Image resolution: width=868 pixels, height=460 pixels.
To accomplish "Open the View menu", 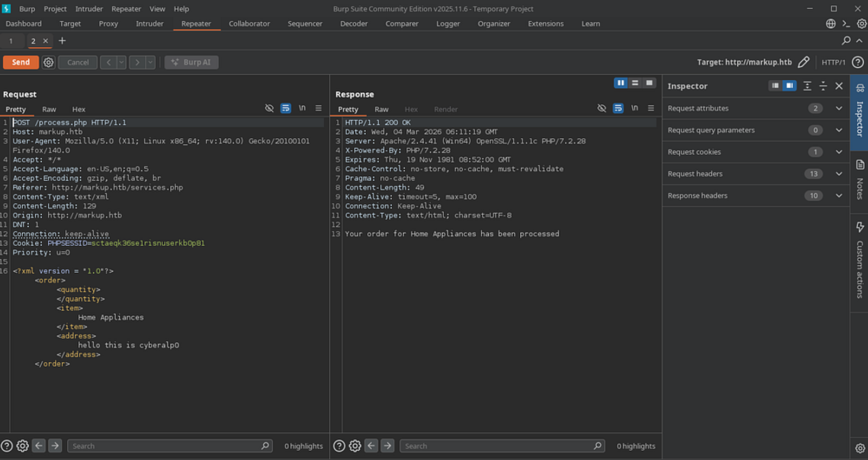I will 157,9.
